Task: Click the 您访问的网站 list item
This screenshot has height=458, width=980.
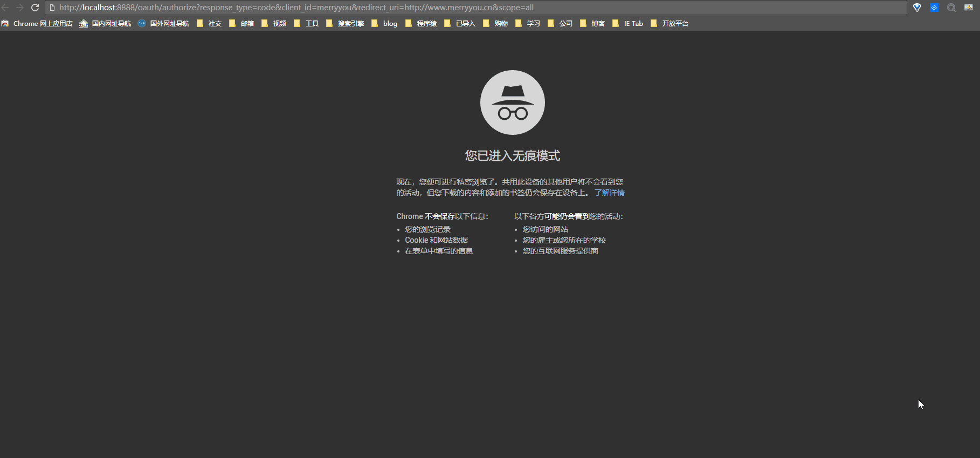Action: [546, 229]
